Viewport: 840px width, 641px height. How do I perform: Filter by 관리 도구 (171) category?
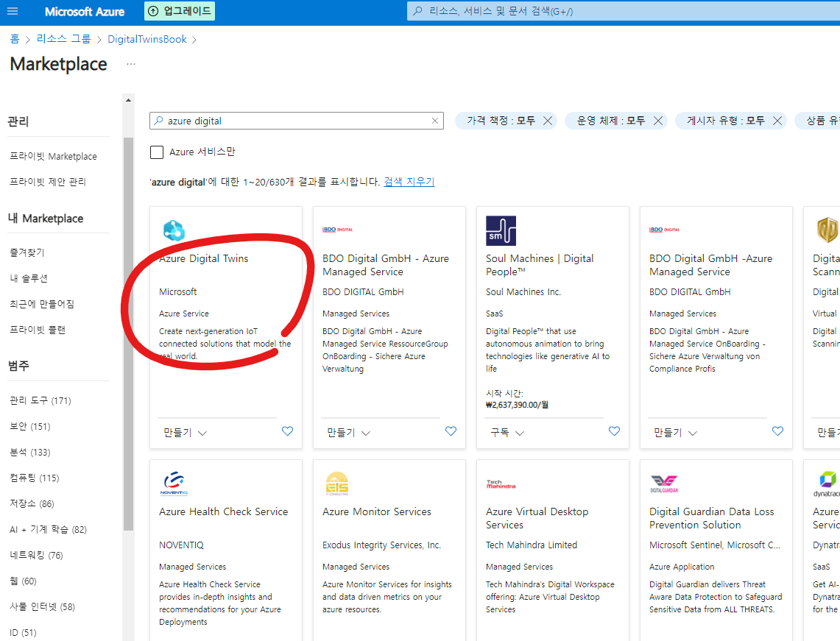(40, 400)
